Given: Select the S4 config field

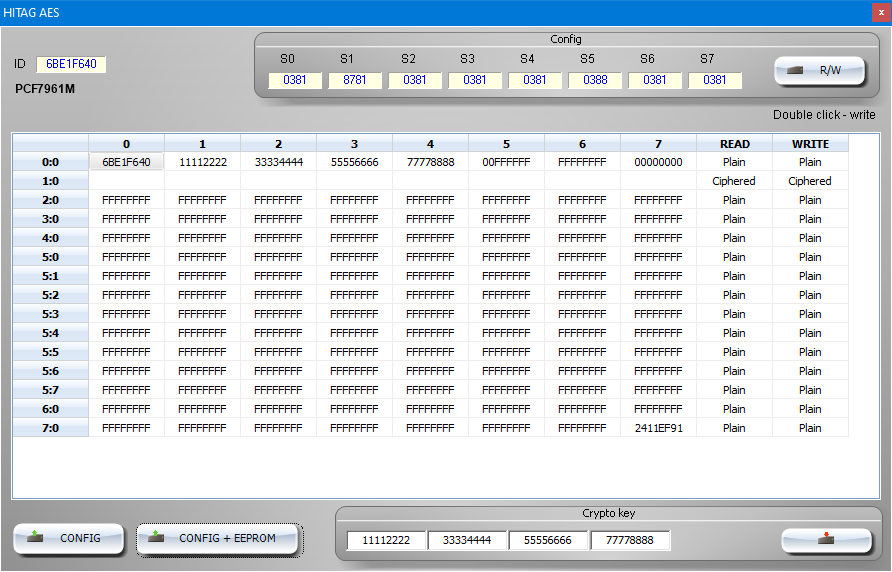Looking at the screenshot, I should tap(535, 80).
